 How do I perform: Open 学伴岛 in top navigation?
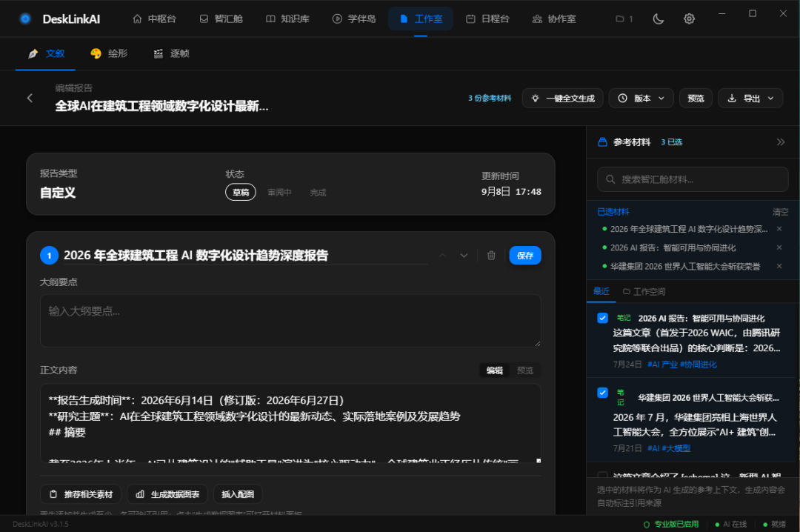[354, 19]
